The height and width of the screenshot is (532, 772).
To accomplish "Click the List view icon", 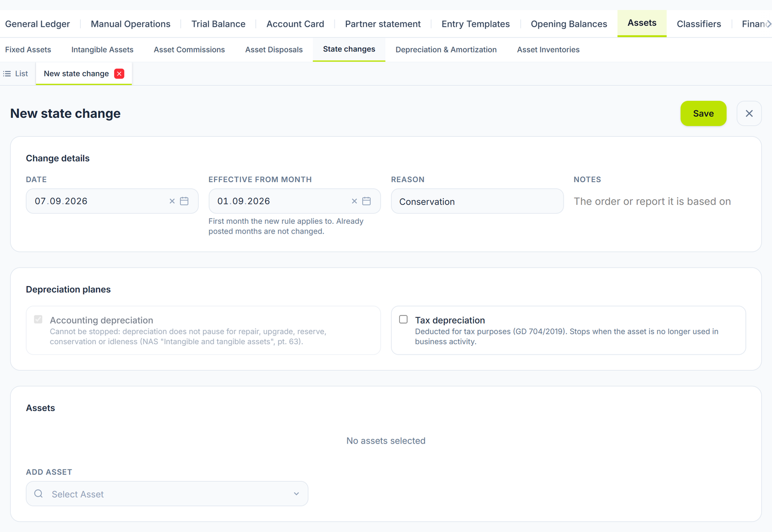I will [x=7, y=74].
